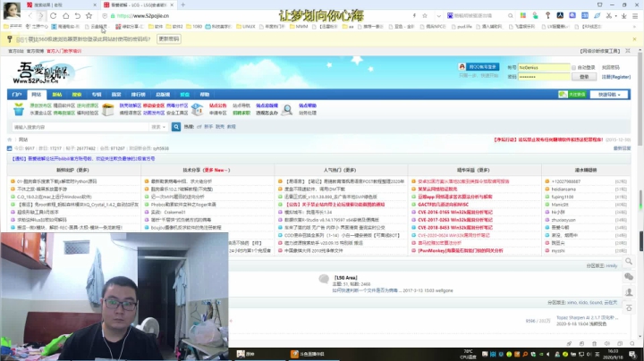Open the MMM bookmarks folder

coord(299,26)
